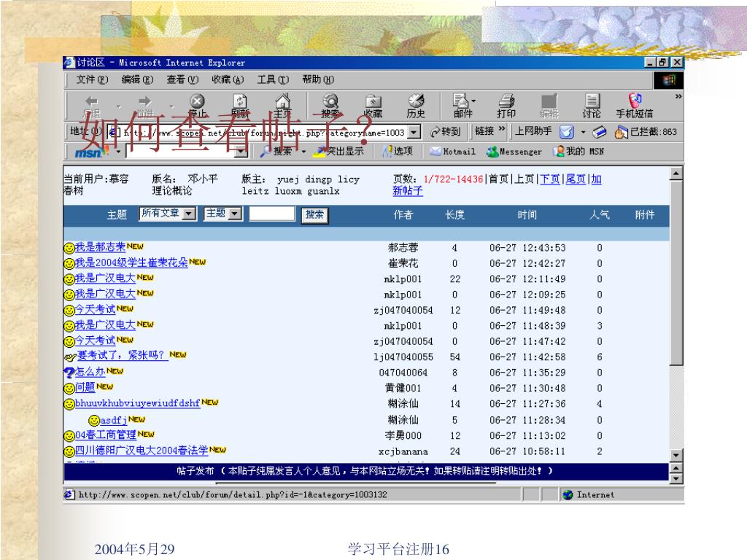Open the 主题 search-type dropdown
747x560 pixels.
point(235,214)
